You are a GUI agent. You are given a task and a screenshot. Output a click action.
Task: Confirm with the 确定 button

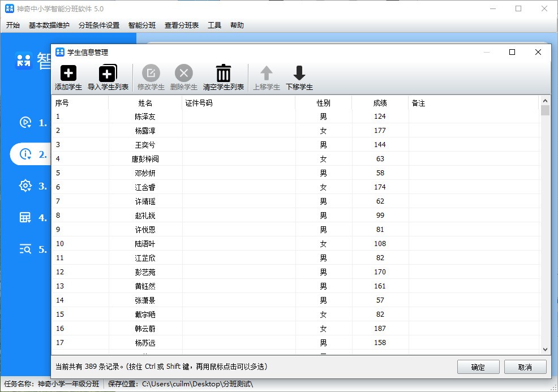[x=478, y=367]
